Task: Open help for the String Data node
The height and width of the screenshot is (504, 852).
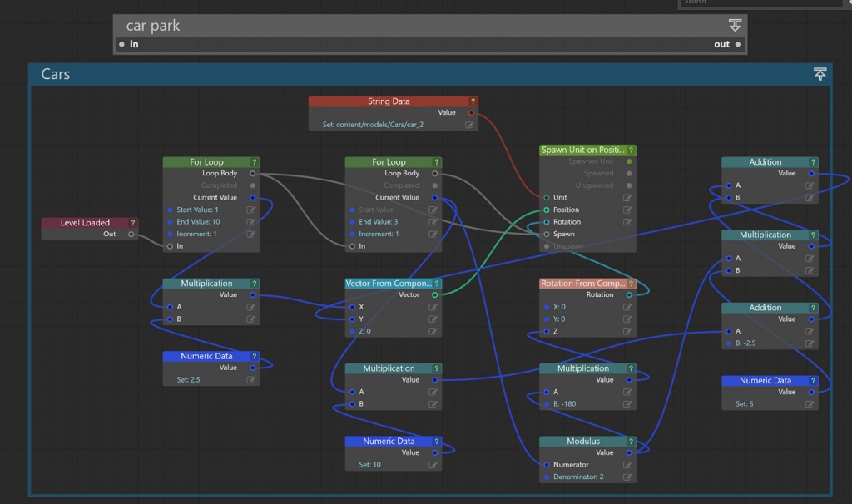Action: [x=471, y=101]
